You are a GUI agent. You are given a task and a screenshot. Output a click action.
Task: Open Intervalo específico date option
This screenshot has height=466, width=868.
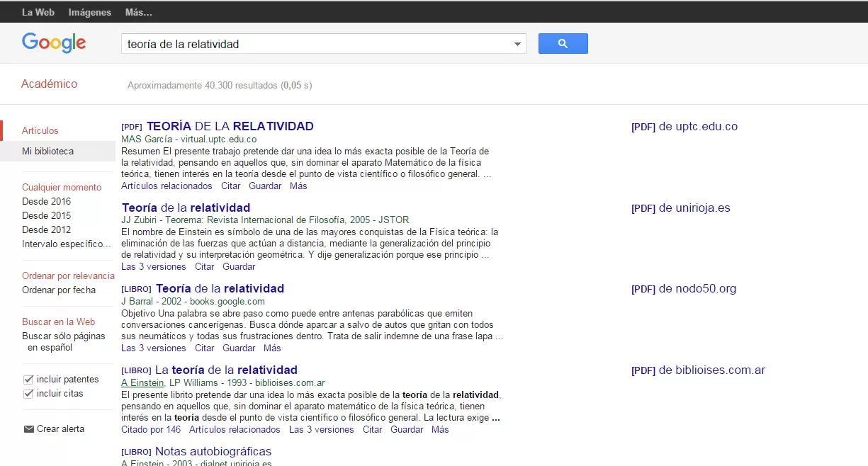[x=67, y=244]
